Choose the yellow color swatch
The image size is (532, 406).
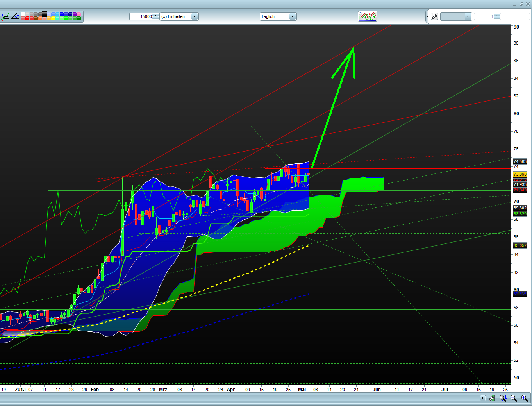[x=53, y=18]
